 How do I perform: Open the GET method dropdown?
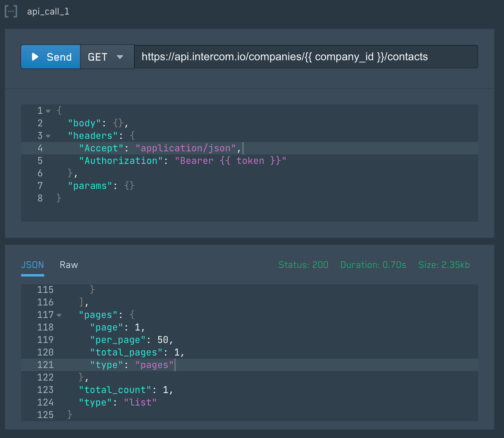click(x=107, y=57)
